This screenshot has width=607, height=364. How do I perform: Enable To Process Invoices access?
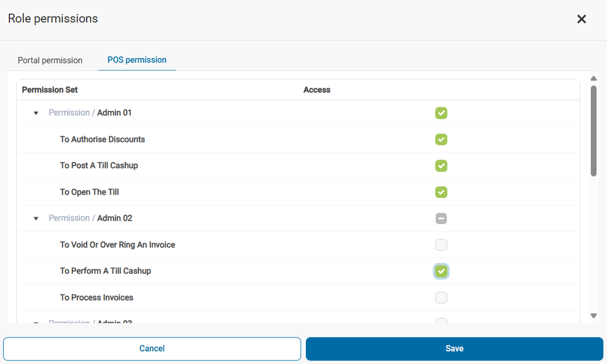click(x=441, y=298)
